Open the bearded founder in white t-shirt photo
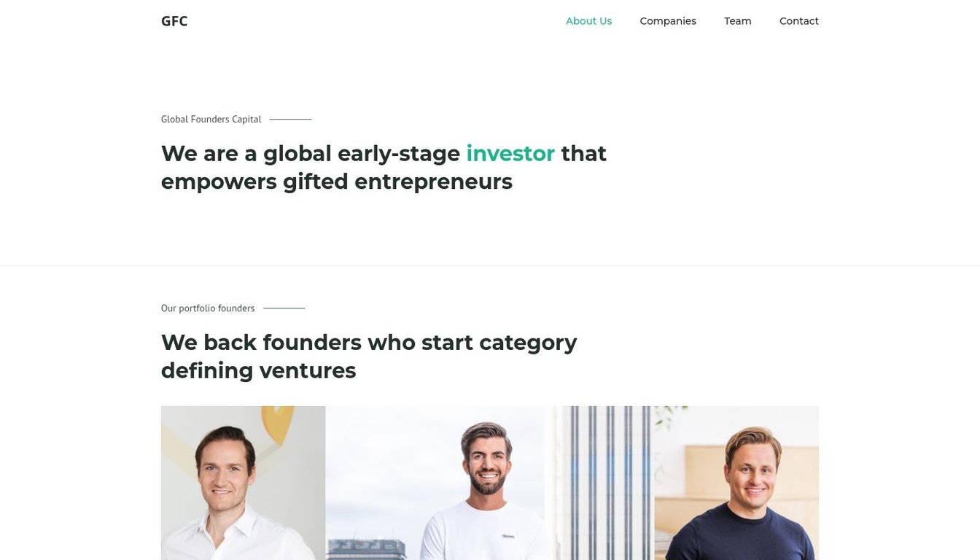Image resolution: width=980 pixels, height=560 pixels. pos(435,483)
